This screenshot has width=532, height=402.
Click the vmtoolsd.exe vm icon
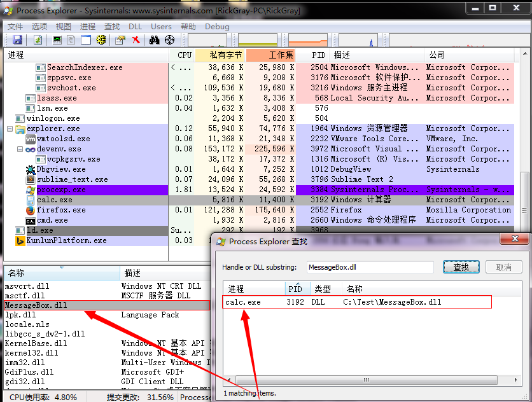pos(31,139)
